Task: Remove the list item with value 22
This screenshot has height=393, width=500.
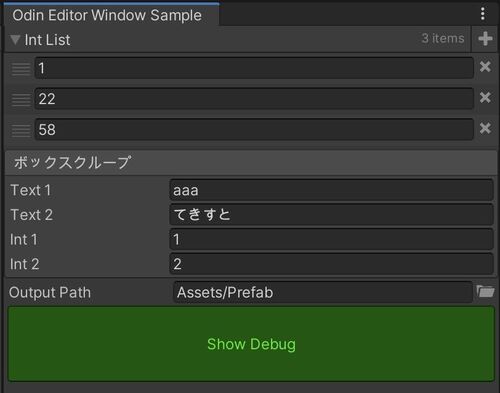Action: point(485,98)
